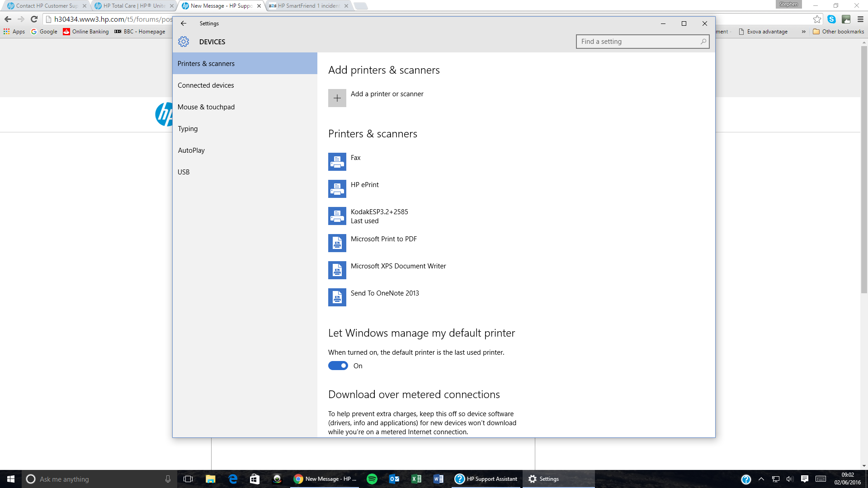Click the Stephen profile button in Chrome
Image resolution: width=868 pixels, height=488 pixels.
point(788,5)
